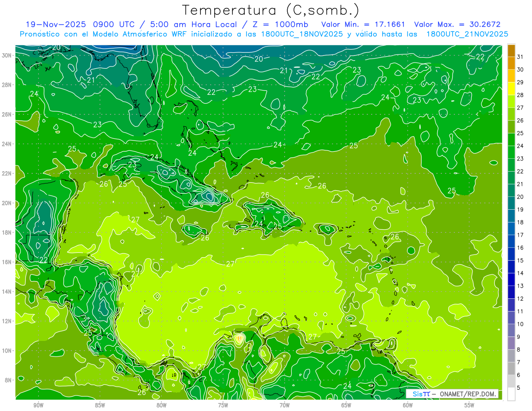The image size is (532, 411).
Task: Click color scale value '12'
Action: pyautogui.click(x=520, y=298)
